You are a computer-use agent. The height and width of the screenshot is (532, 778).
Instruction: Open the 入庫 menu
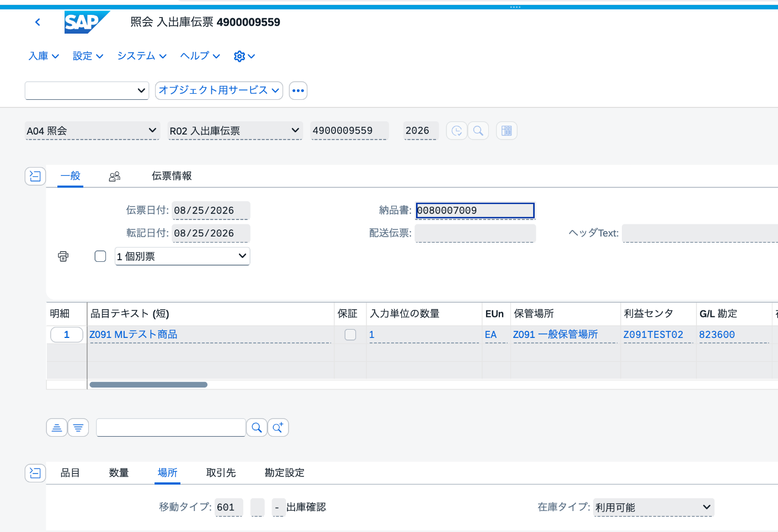(x=44, y=56)
